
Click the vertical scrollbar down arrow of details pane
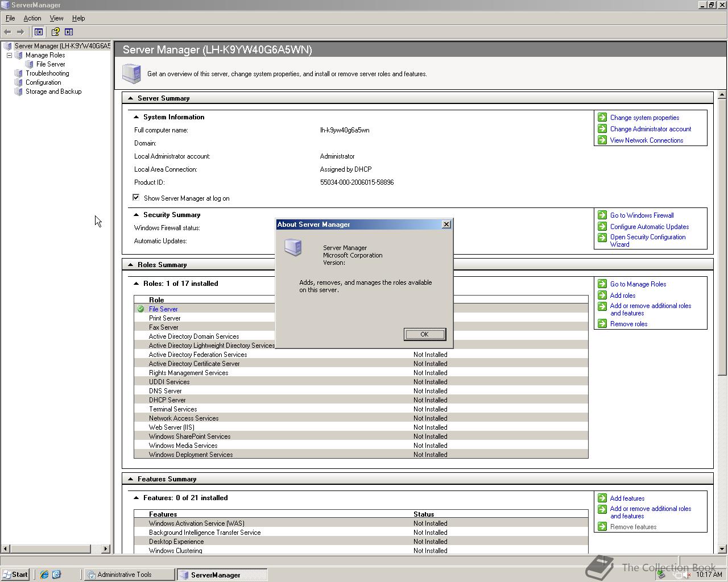click(x=722, y=549)
